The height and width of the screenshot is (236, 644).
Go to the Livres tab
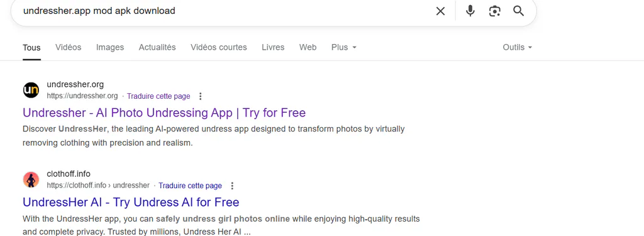click(273, 47)
